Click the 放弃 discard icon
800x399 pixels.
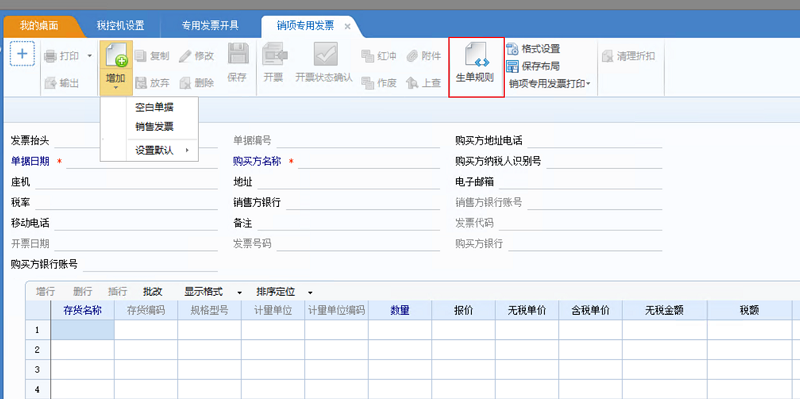[x=140, y=83]
